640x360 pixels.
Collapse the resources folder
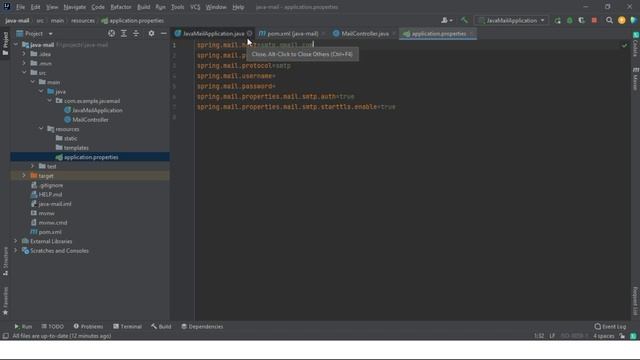[41, 129]
